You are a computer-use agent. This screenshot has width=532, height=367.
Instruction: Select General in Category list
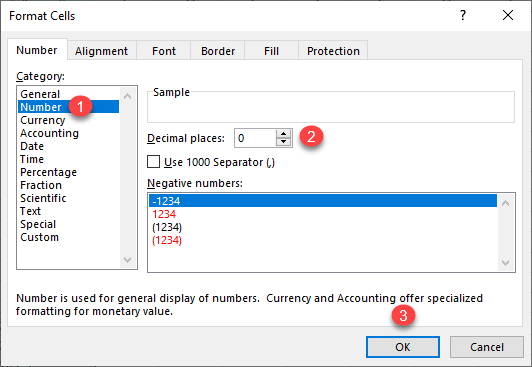click(69, 94)
